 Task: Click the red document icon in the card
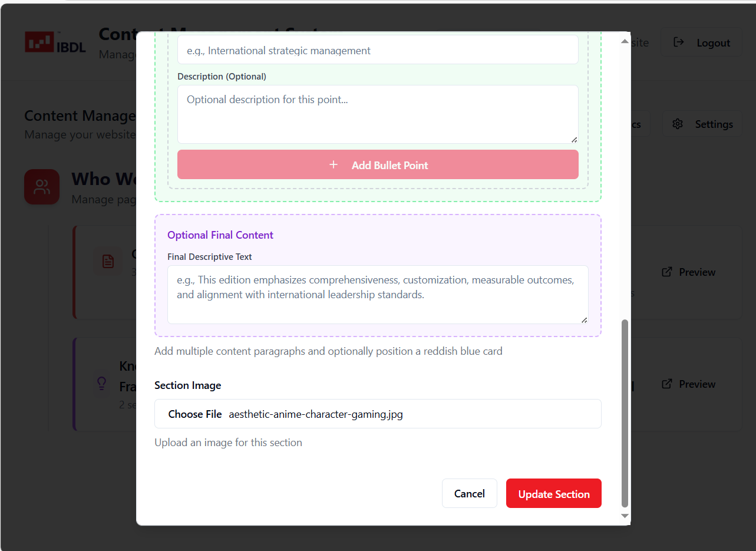point(108,262)
